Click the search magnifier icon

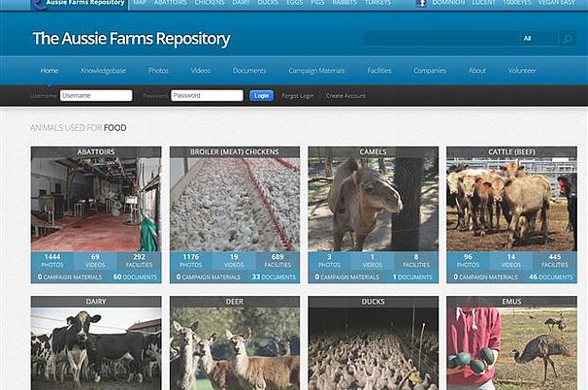[568, 39]
